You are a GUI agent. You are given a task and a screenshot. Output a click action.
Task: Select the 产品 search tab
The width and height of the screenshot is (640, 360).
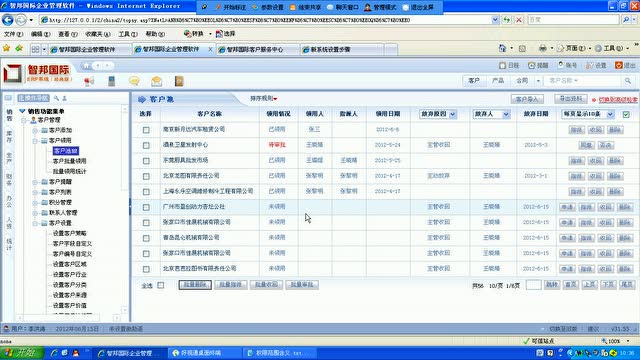(498, 81)
